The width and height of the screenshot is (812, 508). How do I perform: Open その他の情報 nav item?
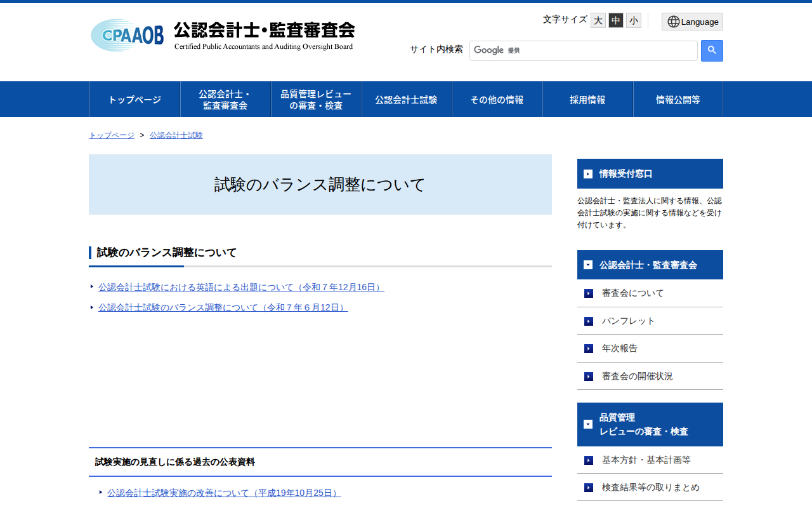[497, 99]
